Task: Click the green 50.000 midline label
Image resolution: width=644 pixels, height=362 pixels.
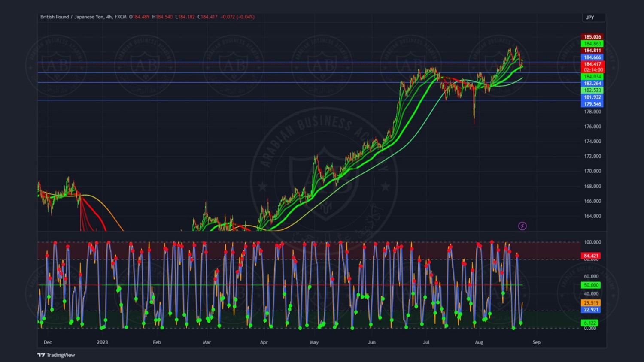Action: pyautogui.click(x=591, y=285)
